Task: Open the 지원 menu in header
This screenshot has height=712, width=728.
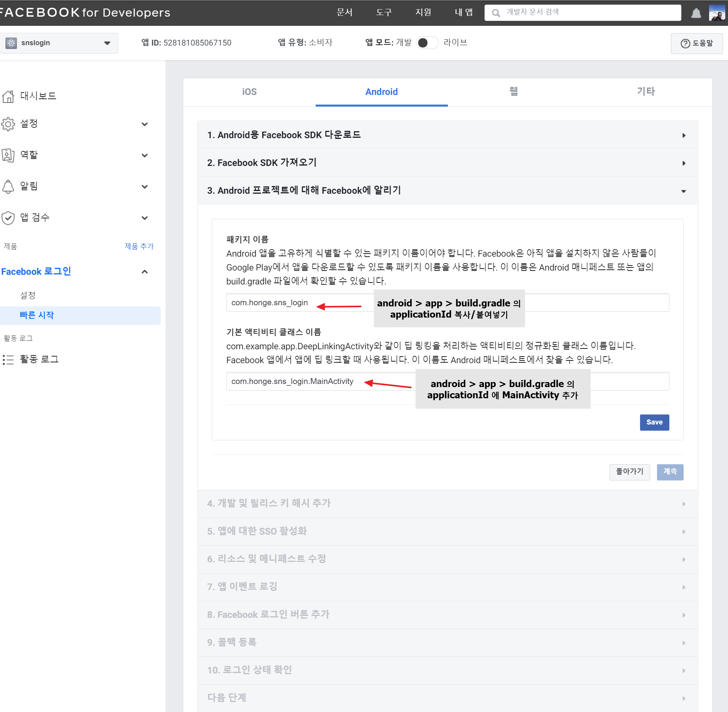Action: coord(423,12)
